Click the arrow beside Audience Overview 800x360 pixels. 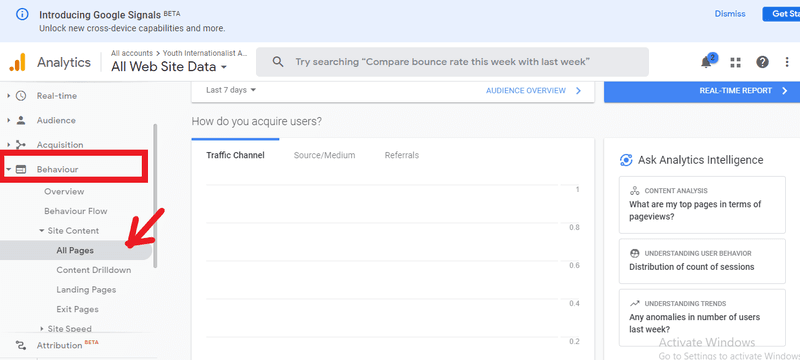pos(579,91)
